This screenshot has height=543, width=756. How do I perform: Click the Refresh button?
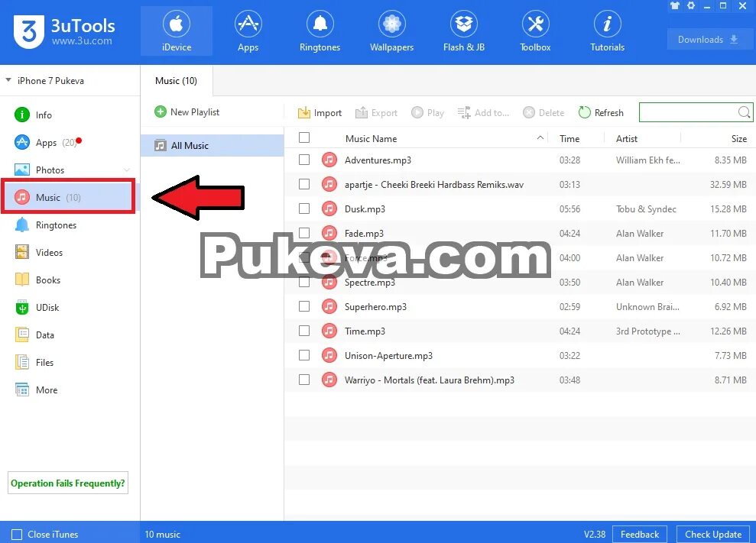coord(601,113)
